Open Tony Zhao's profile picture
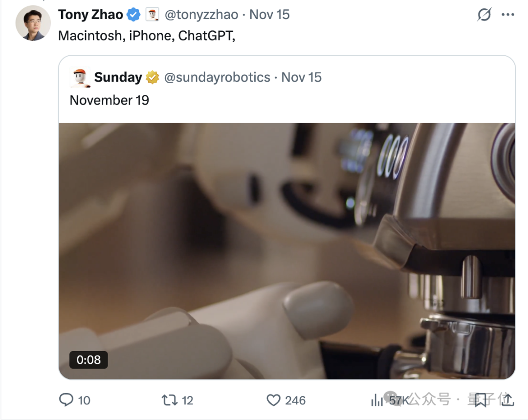Viewport: 528px width, 420px height. click(x=33, y=23)
